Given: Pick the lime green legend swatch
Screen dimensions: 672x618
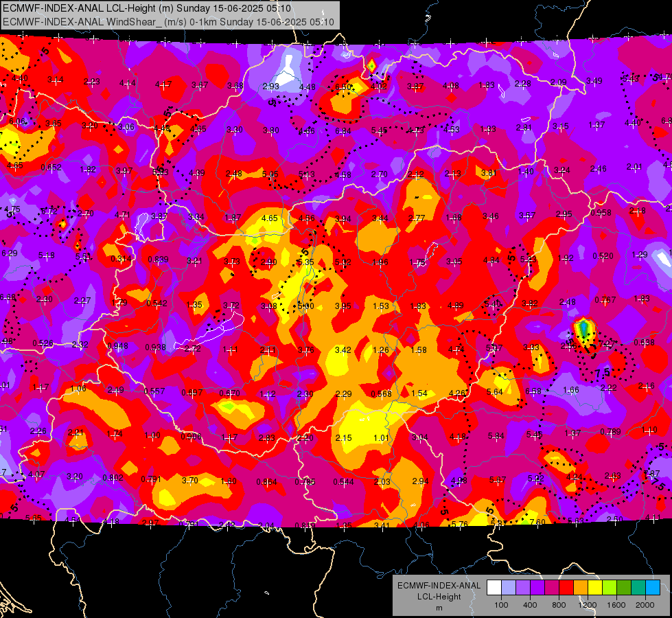Looking at the screenshot, I should pyautogui.click(x=610, y=587).
